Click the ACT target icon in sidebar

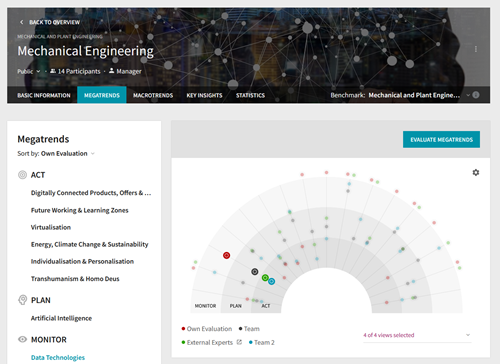(x=22, y=175)
